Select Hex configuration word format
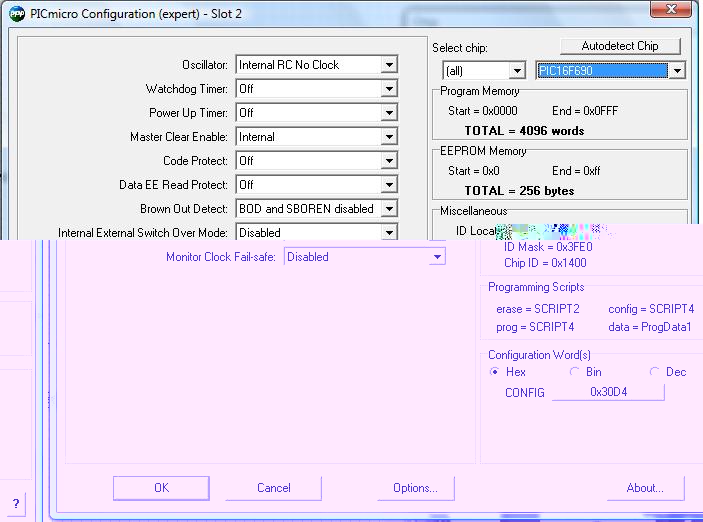Viewport: 703px width, 522px height. pos(495,372)
